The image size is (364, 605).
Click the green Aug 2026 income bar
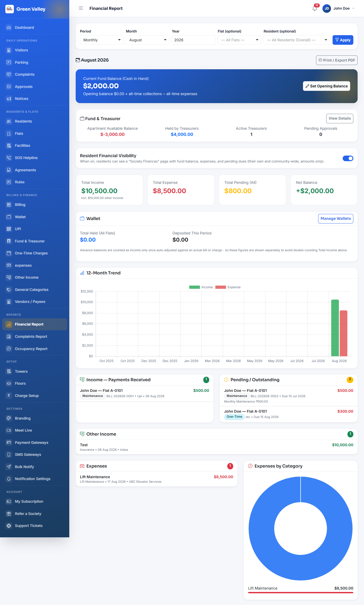tap(335, 328)
